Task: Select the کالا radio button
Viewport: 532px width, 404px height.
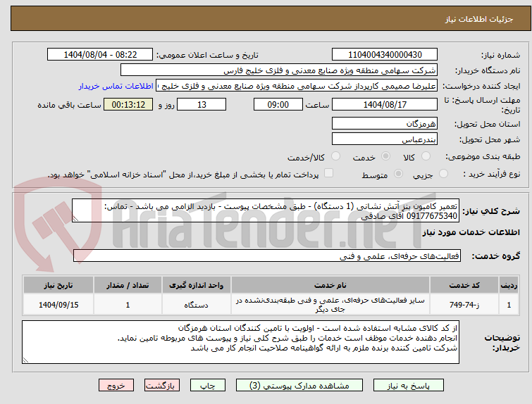Action: pyautogui.click(x=426, y=156)
